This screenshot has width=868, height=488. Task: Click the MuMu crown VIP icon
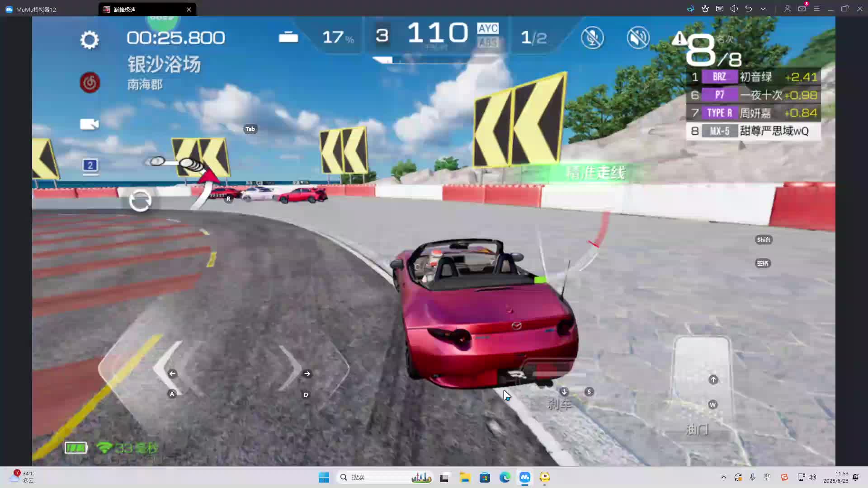click(x=705, y=9)
